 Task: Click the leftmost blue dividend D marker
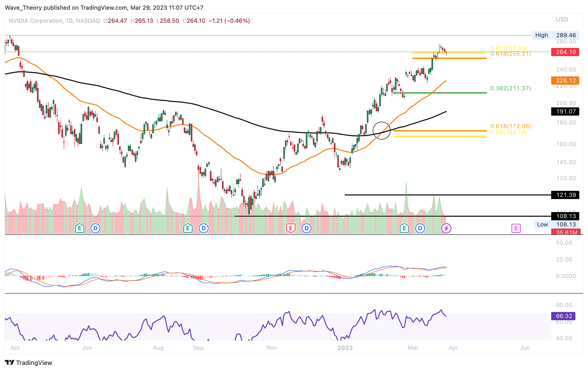point(95,228)
